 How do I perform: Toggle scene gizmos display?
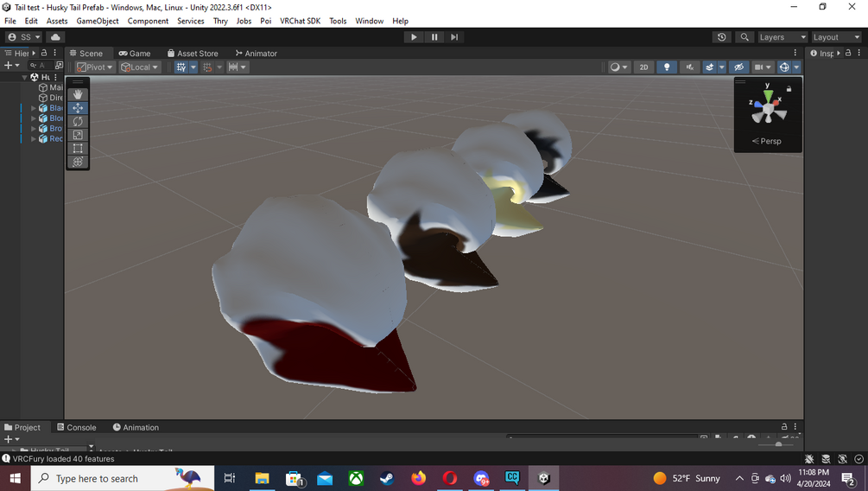click(x=784, y=67)
